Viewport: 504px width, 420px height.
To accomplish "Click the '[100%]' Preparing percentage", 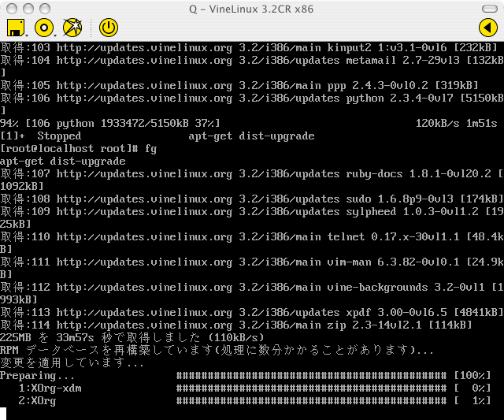I will click(x=472, y=375).
